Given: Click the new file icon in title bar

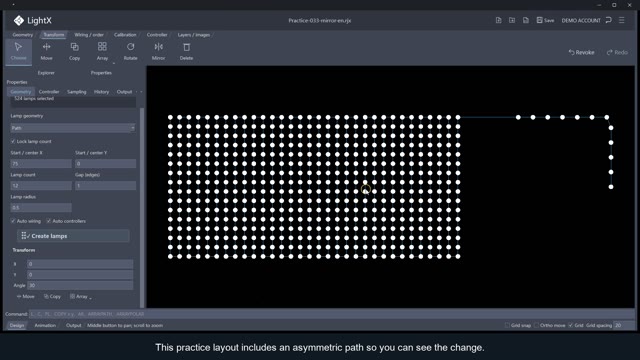Looking at the screenshot, I should [498, 20].
